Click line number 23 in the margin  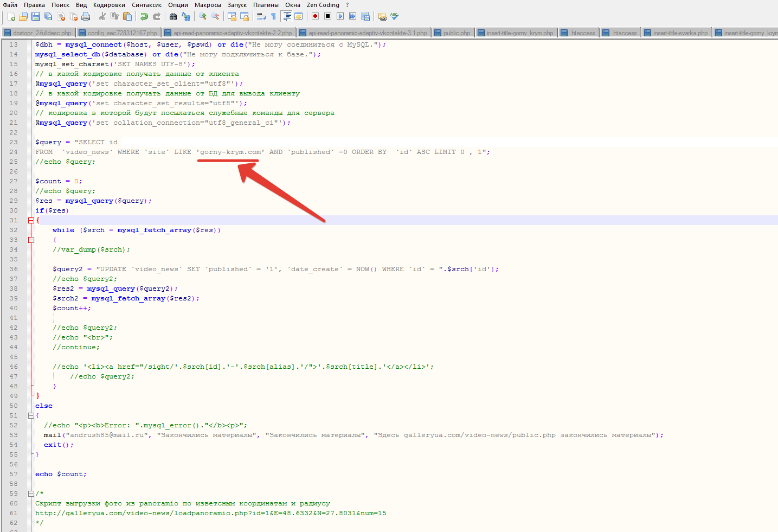(x=14, y=142)
